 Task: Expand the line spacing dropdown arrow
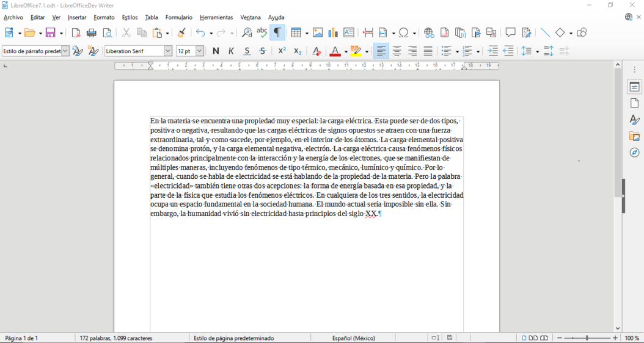[537, 52]
